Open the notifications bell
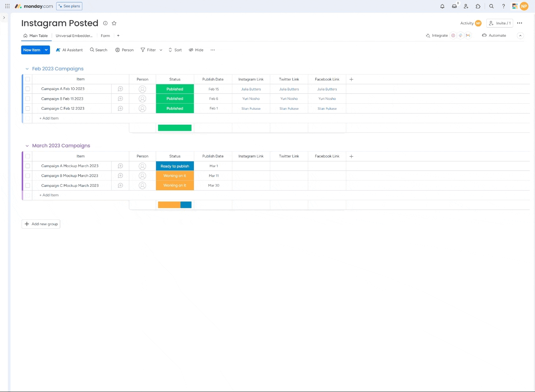Image resolution: width=535 pixels, height=392 pixels. pyautogui.click(x=442, y=6)
